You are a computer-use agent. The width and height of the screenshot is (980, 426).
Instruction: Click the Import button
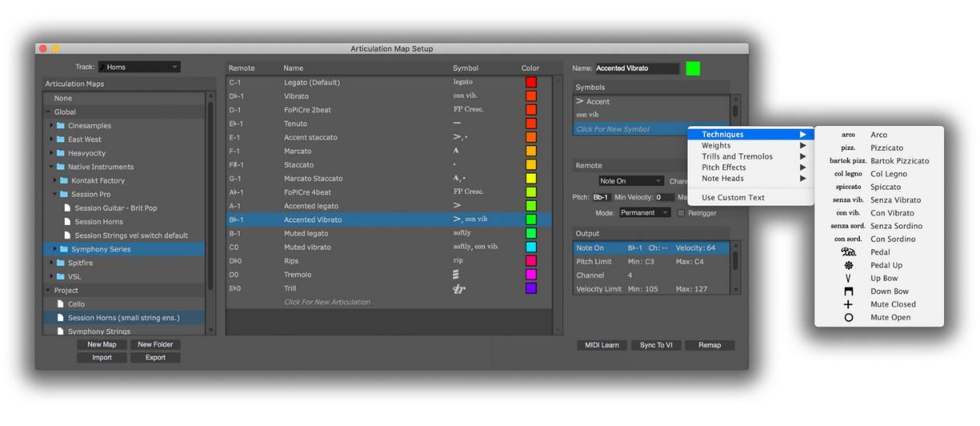(102, 357)
